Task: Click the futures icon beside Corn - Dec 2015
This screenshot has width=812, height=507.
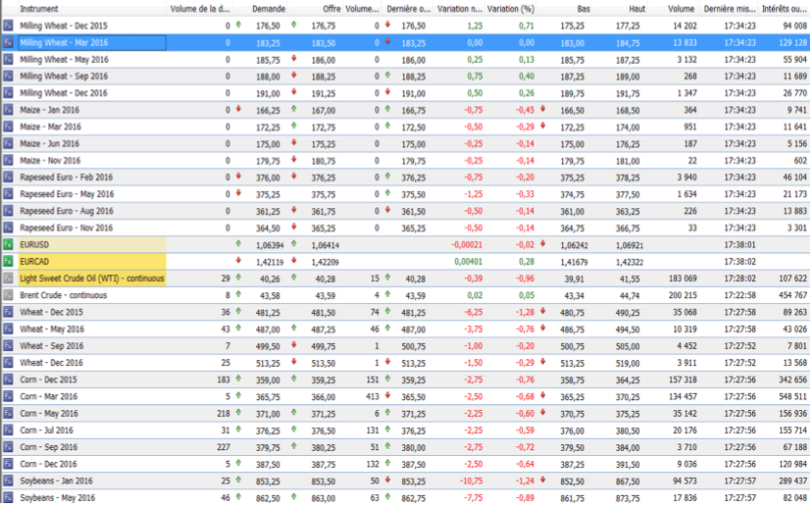Action: coord(8,380)
